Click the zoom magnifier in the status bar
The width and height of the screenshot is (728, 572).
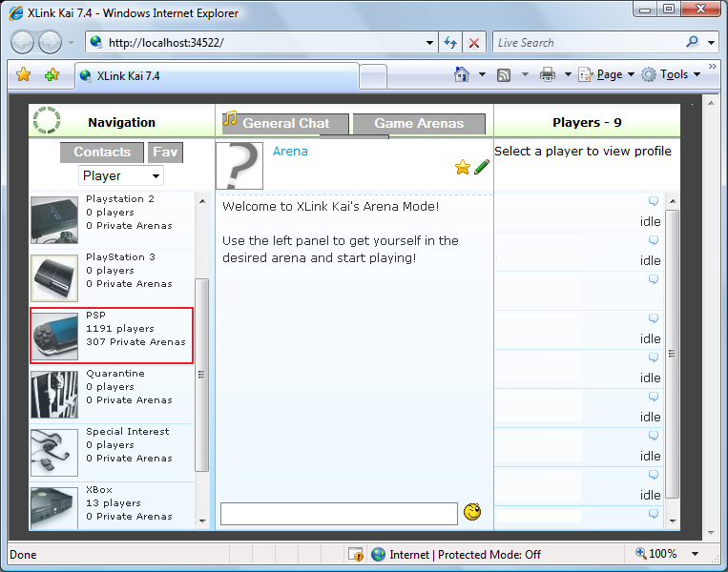641,553
